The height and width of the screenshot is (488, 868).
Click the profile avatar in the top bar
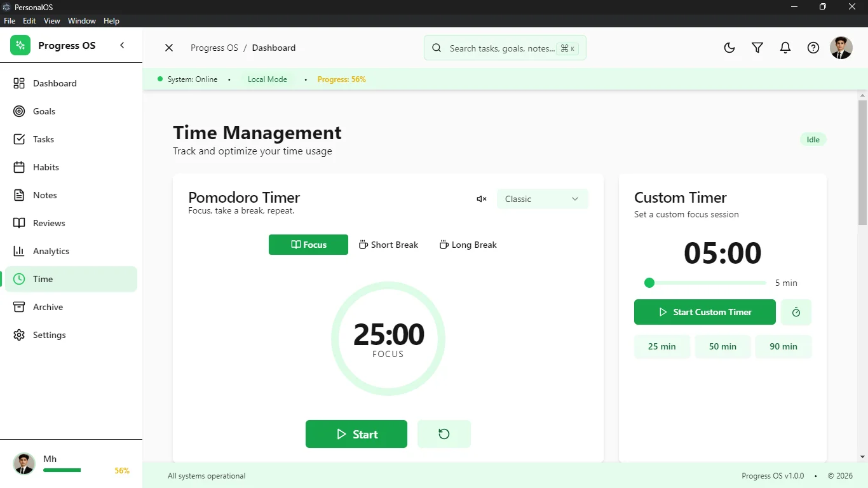[841, 48]
